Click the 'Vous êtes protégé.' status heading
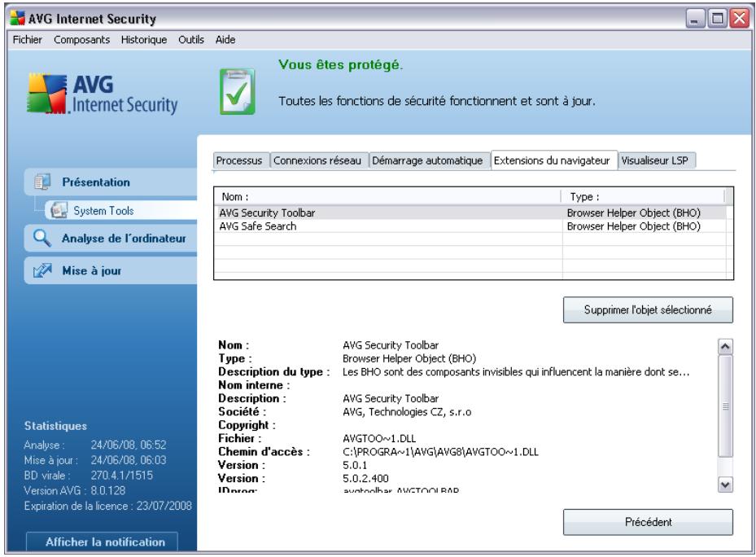The image size is (756, 557). [340, 64]
